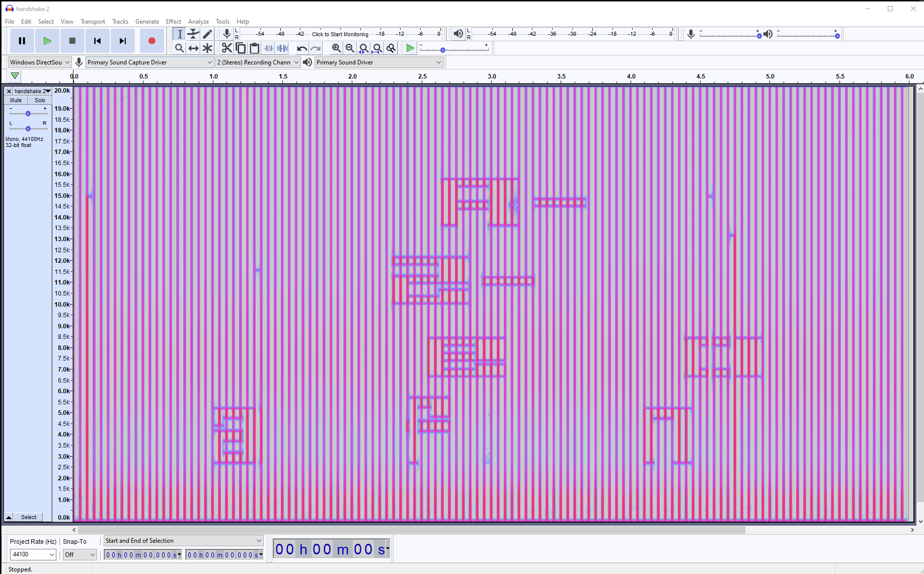Screen dimensions: 924x574
Task: Click the timeline quick-play green triangle
Action: [15, 76]
